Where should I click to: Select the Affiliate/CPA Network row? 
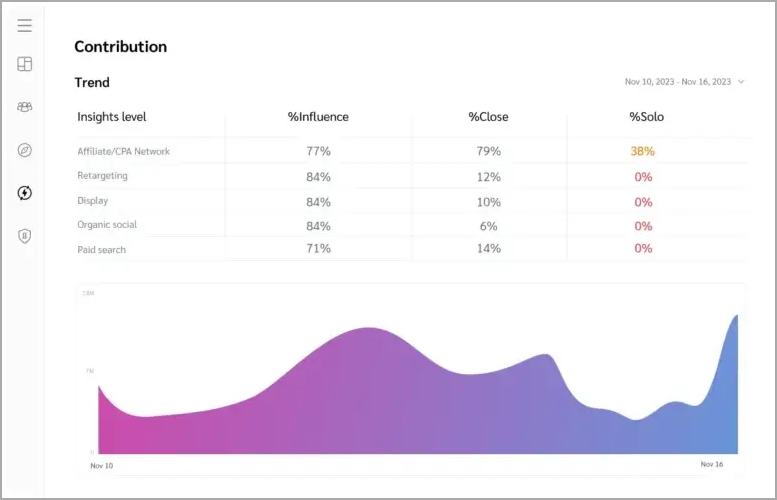[x=124, y=152]
